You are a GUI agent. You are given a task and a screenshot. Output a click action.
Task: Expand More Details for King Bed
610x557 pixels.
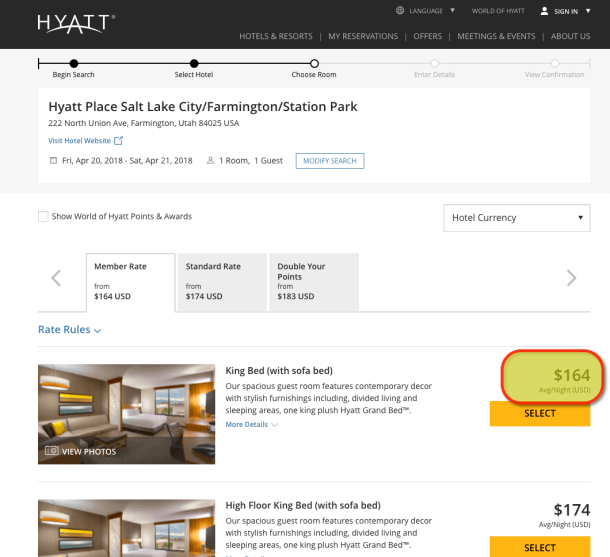pyautogui.click(x=251, y=424)
